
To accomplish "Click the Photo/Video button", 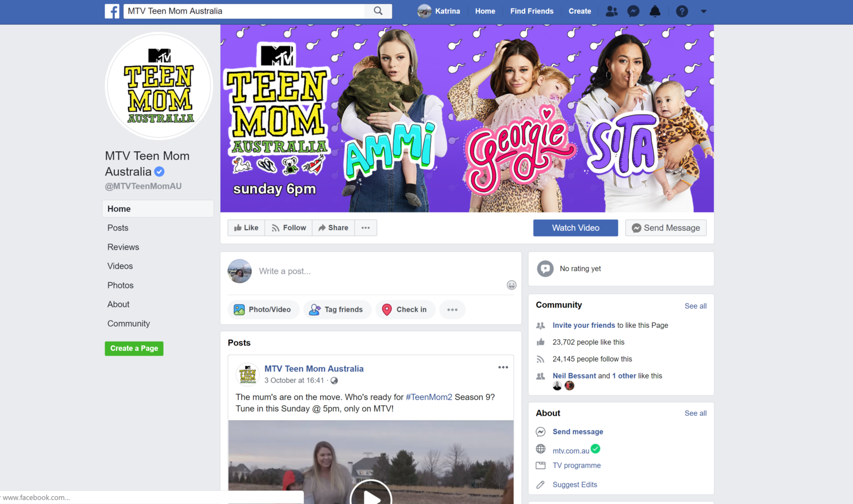I will [x=263, y=310].
